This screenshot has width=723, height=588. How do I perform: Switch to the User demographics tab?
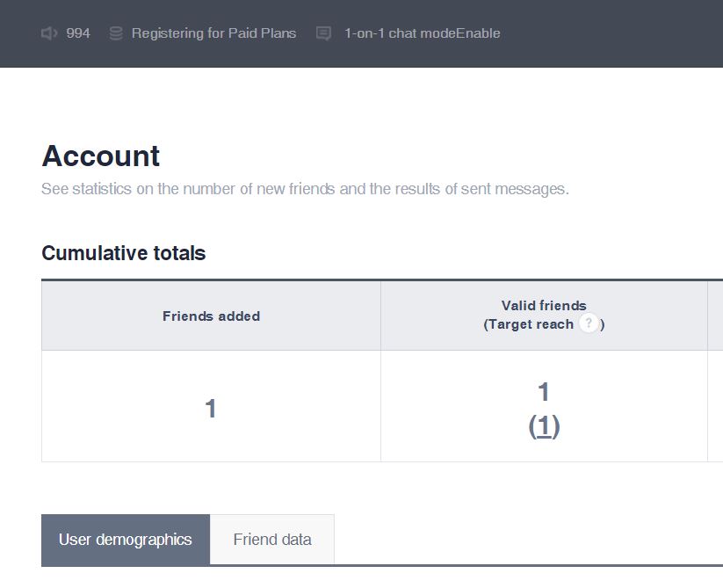click(126, 540)
